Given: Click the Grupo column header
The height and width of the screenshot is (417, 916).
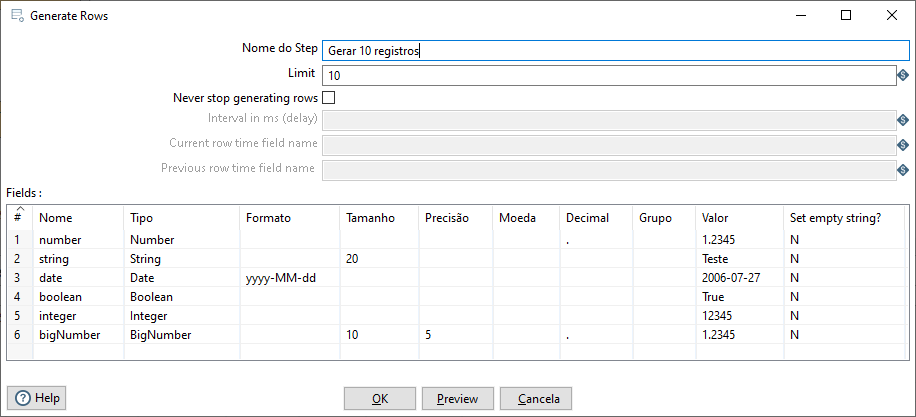Looking at the screenshot, I should [x=664, y=218].
